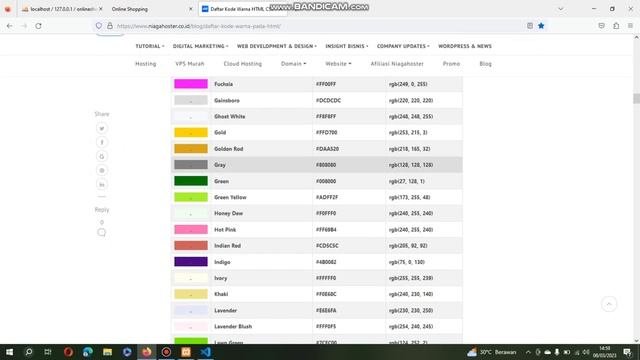The height and width of the screenshot is (360, 640).
Task: Select hex code #F0E68C in Khaki row
Action: tap(326, 294)
